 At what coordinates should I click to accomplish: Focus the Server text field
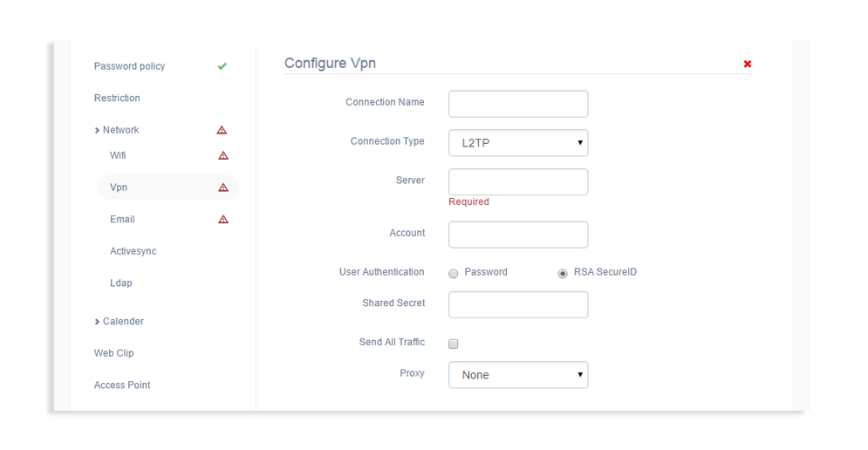[518, 182]
